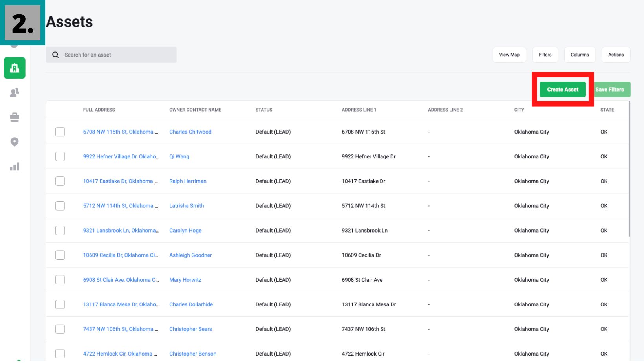Click the briefcase icon in sidebar
The height and width of the screenshot is (363, 644).
pyautogui.click(x=15, y=117)
